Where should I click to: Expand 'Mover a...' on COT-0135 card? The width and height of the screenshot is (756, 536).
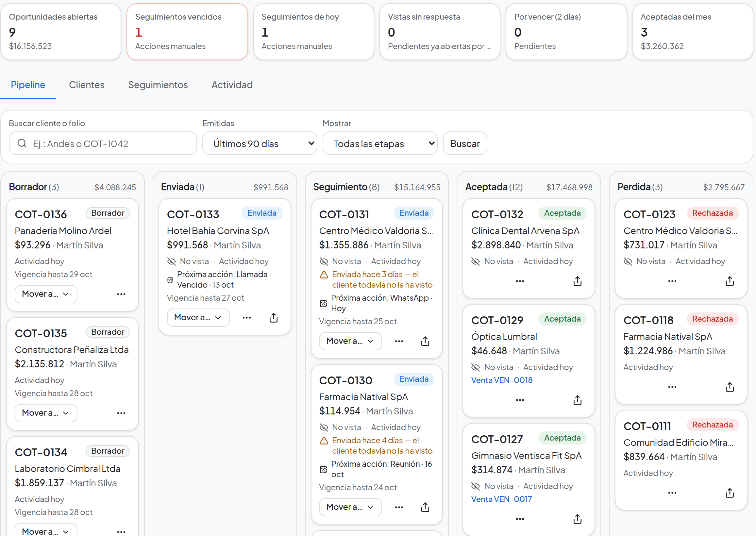pyautogui.click(x=46, y=413)
